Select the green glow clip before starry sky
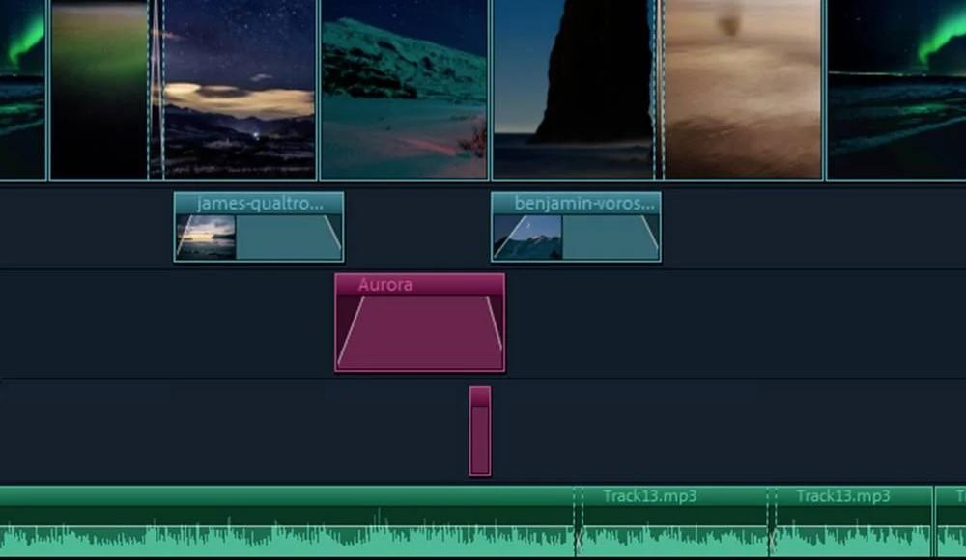 pos(99,89)
